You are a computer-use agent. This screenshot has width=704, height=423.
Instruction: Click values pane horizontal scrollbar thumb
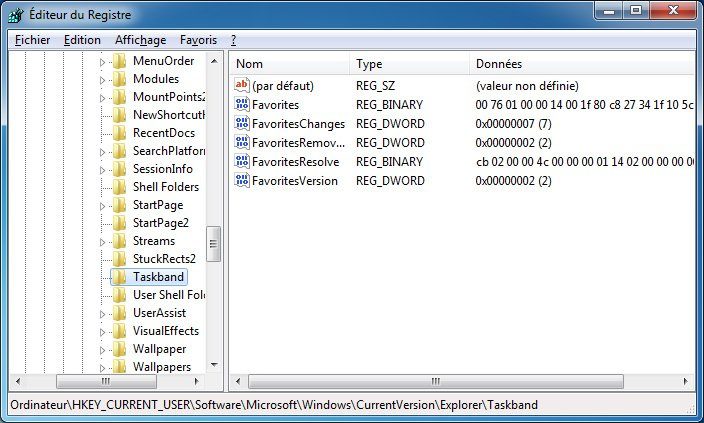click(x=436, y=381)
